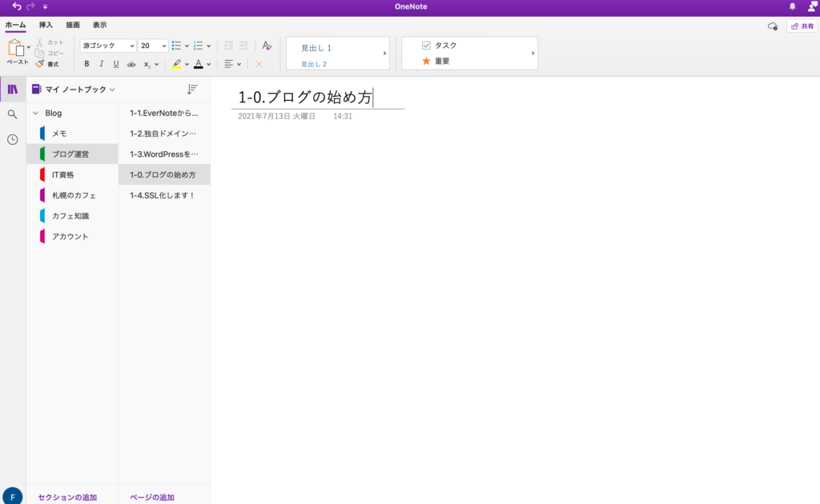
Task: Click the notifications bell icon
Action: [792, 6]
